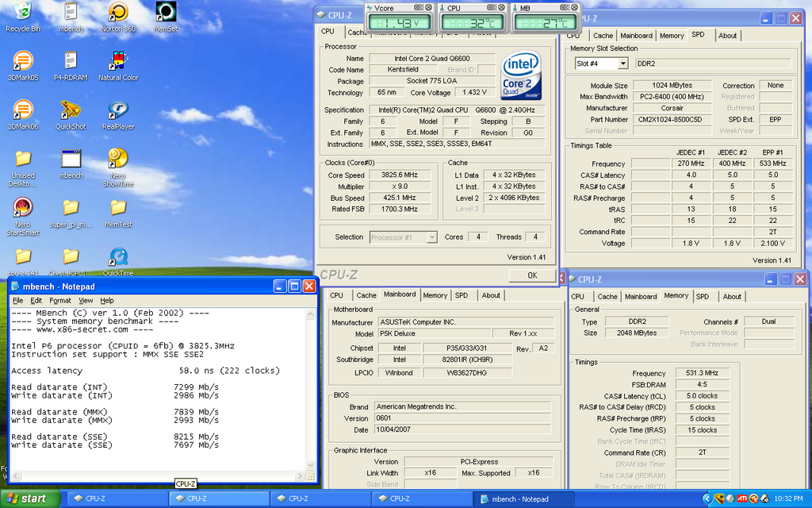Launch MemSet from the desktop

click(166, 17)
